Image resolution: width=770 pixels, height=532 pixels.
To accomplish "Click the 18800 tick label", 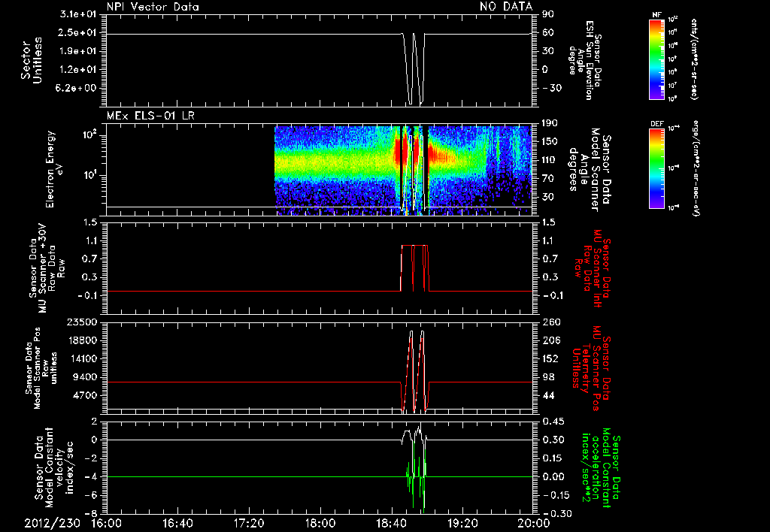I will [83, 340].
